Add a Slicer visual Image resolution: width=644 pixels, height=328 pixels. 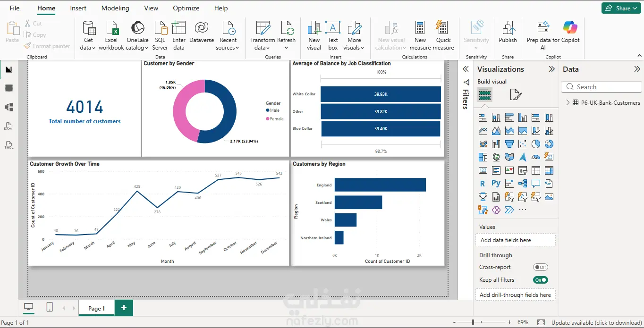point(522,170)
